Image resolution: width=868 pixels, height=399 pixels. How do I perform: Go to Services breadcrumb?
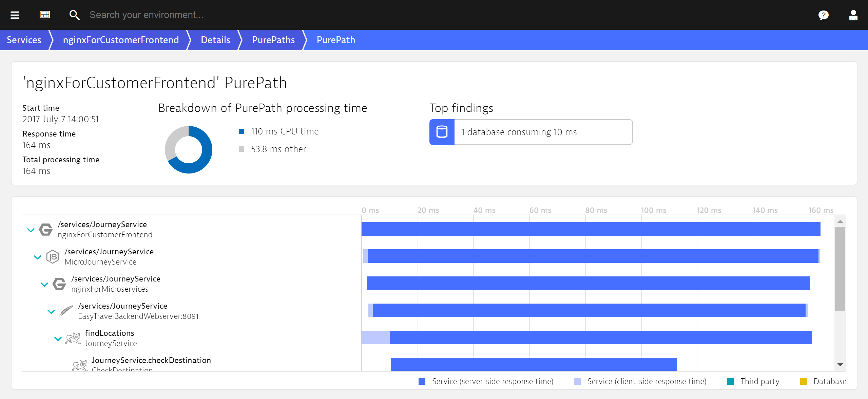(x=24, y=40)
